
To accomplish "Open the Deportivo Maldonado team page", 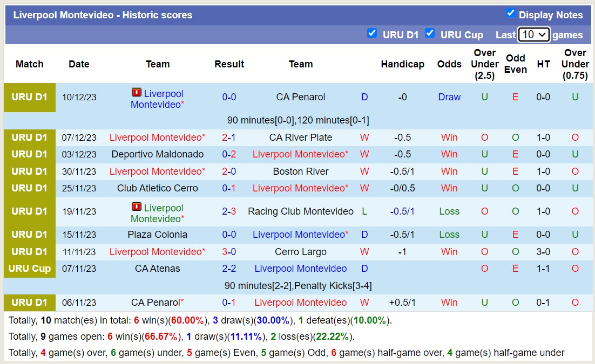I will [158, 154].
